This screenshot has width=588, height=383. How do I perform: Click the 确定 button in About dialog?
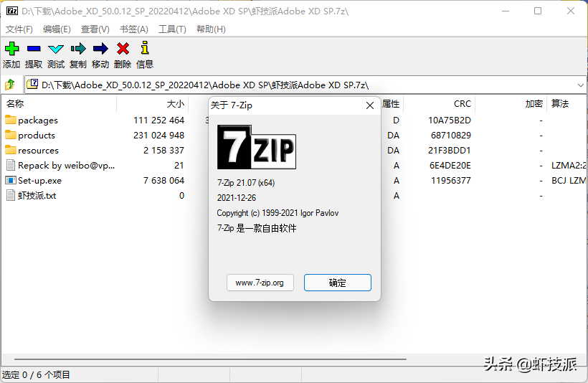338,283
